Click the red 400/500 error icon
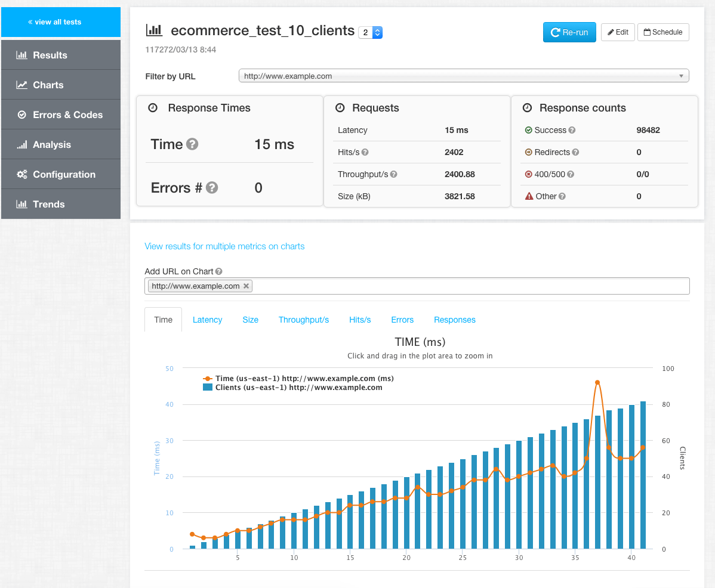 click(x=529, y=174)
